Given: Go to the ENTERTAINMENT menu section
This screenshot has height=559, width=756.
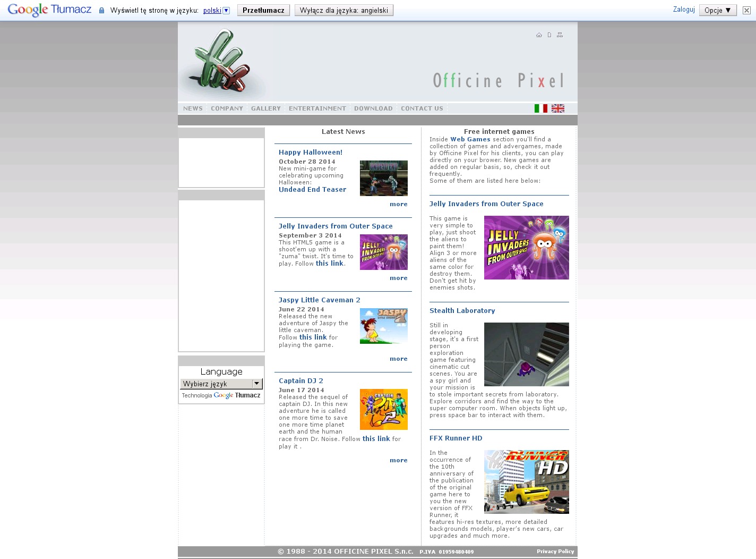Looking at the screenshot, I should tap(317, 108).
